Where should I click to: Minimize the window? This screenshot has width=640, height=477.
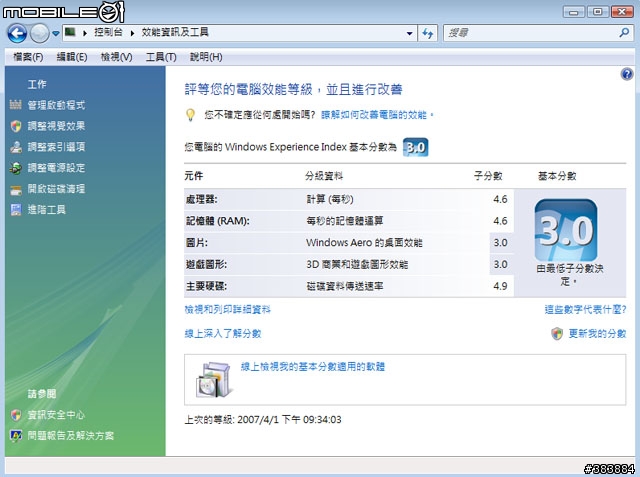coord(573,12)
